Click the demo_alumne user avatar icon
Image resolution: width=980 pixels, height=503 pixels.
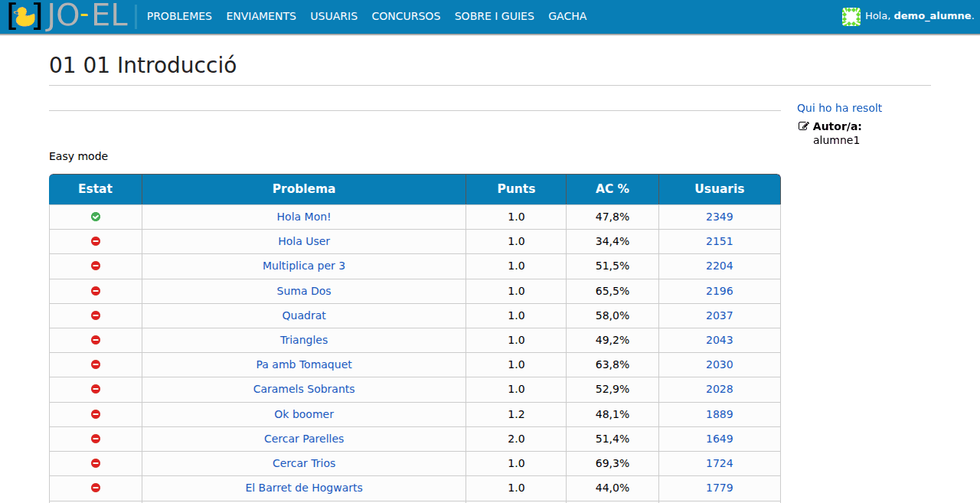coord(851,16)
